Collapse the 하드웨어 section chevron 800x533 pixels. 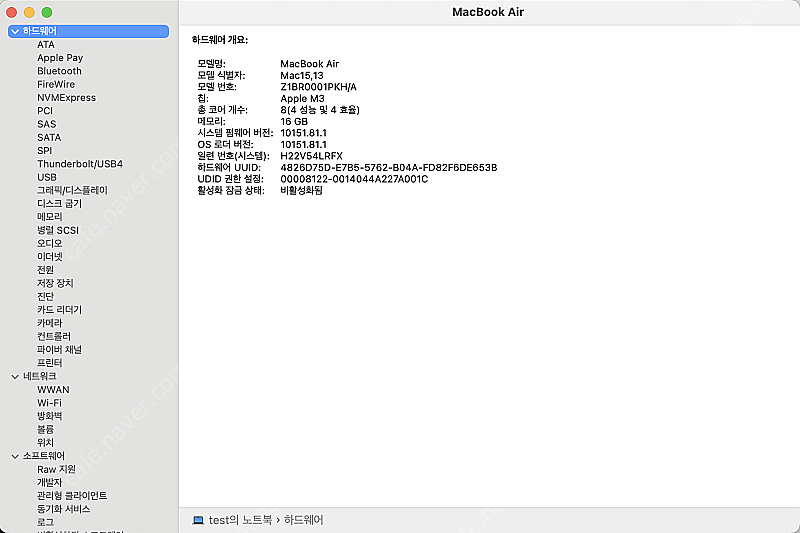pyautogui.click(x=15, y=32)
